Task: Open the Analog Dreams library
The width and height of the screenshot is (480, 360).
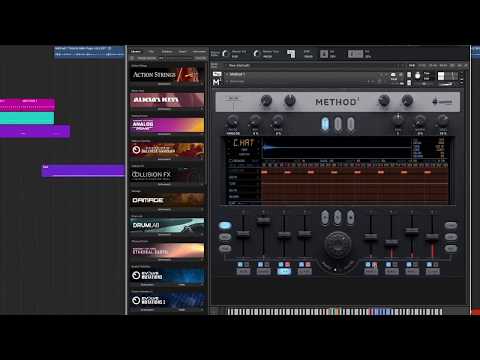Action: (x=167, y=125)
